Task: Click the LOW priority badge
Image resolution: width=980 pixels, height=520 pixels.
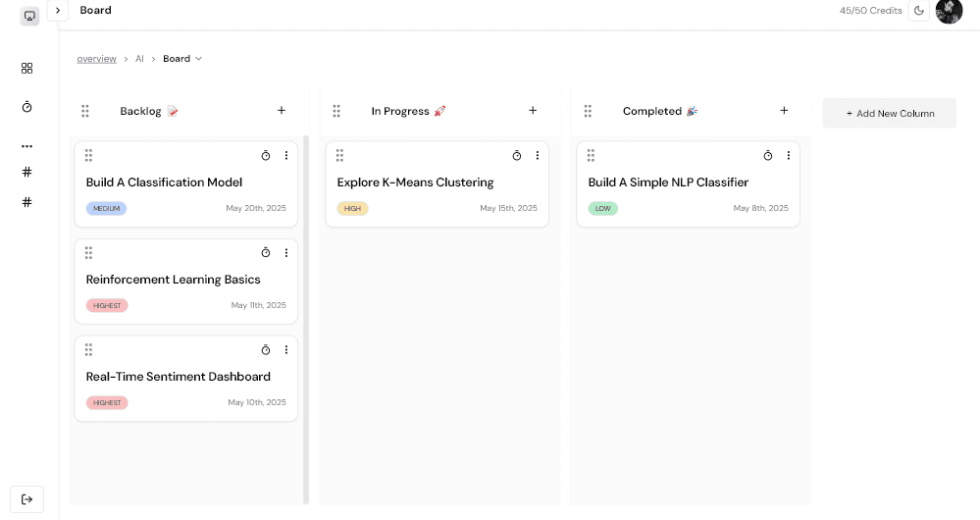Action: pos(603,209)
